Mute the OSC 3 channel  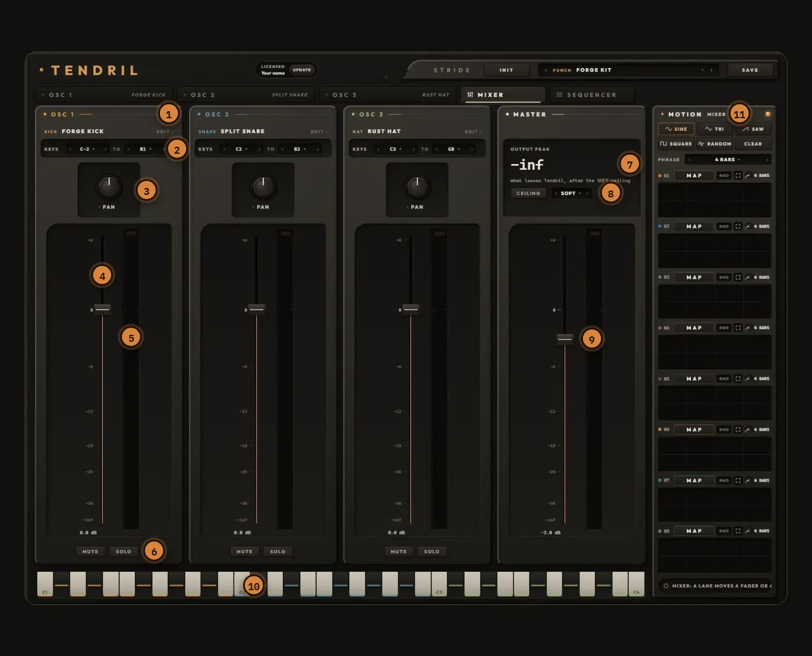coord(399,551)
